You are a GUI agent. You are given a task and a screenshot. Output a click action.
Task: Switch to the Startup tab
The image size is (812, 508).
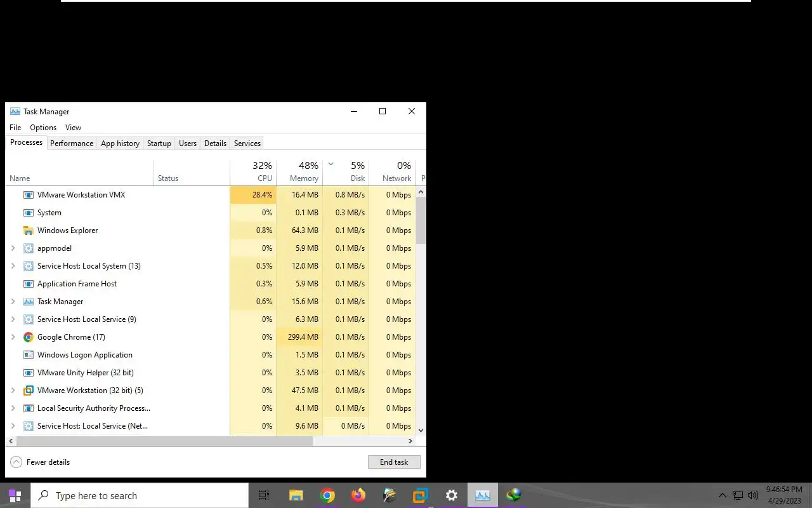[159, 144]
